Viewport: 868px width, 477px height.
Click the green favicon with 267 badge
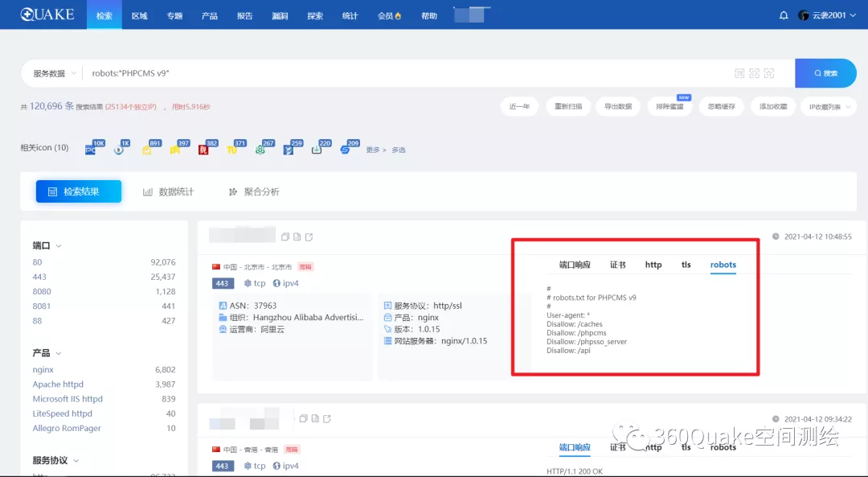(260, 149)
